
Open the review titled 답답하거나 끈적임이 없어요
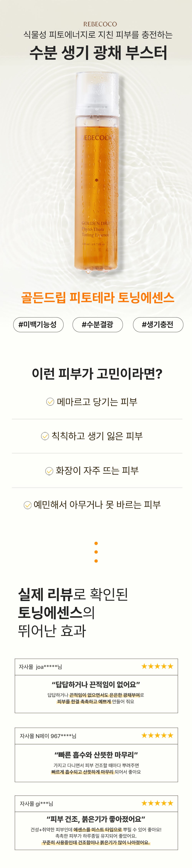(96, 684)
